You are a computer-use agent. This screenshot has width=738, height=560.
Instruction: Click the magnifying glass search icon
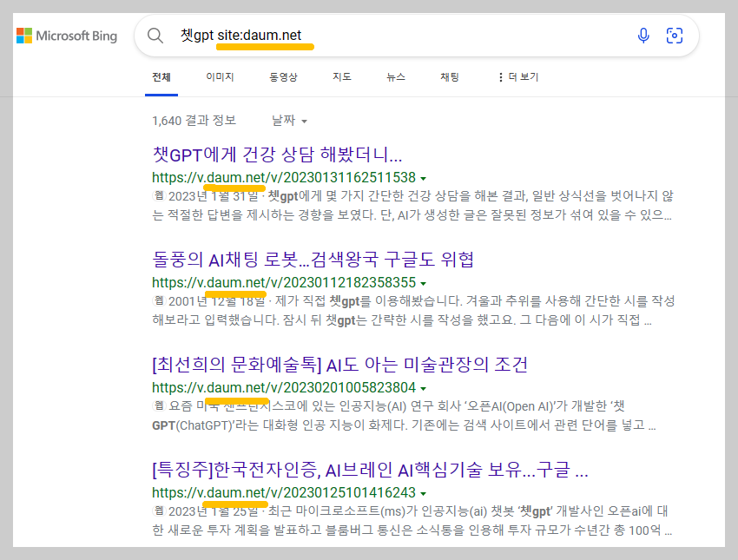coord(155,36)
